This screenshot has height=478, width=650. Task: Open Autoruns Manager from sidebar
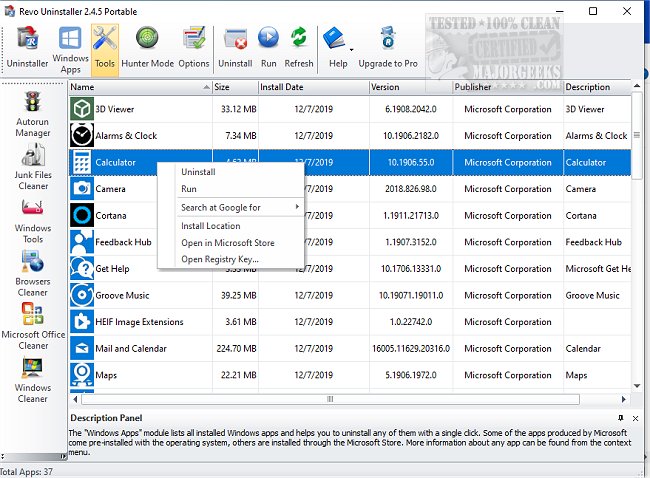[32, 113]
